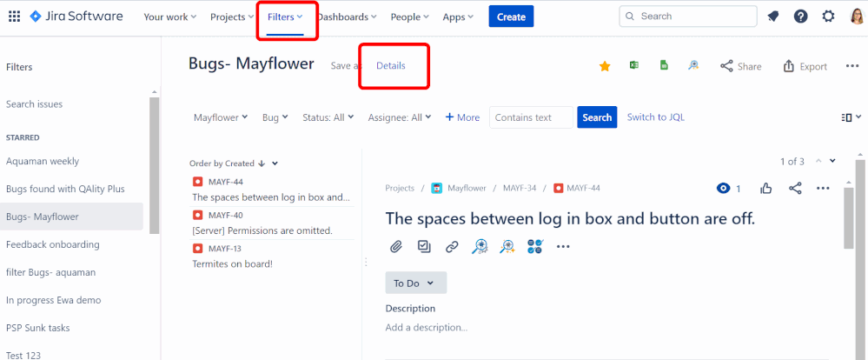Click the Contains text field
868x360 pixels.
point(531,117)
